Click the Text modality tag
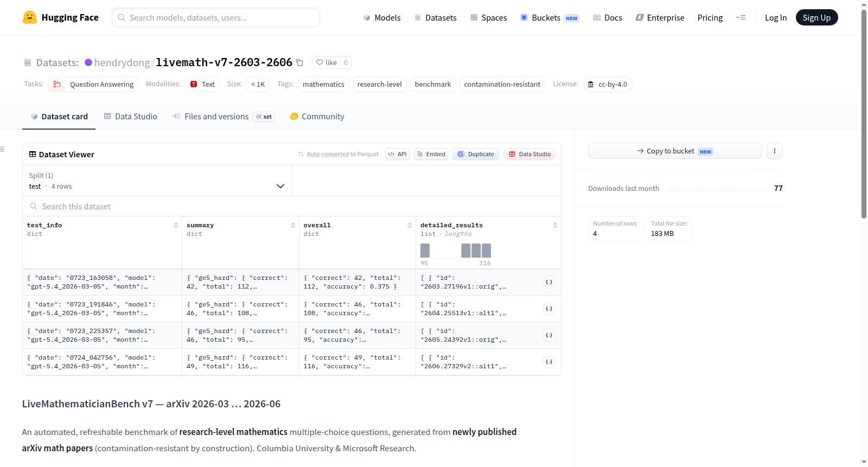This screenshot has width=868, height=467. (202, 84)
